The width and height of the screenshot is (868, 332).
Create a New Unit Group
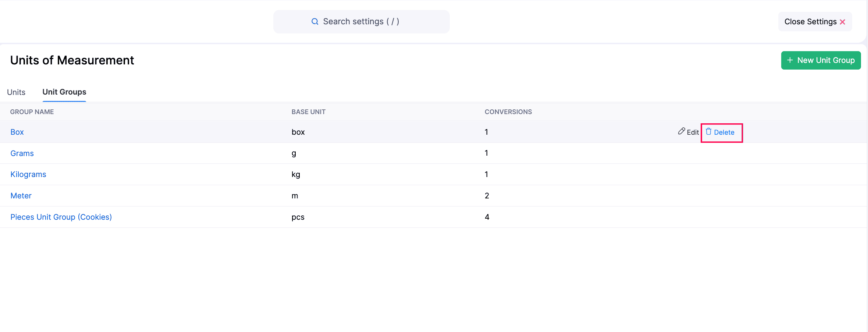pos(821,60)
